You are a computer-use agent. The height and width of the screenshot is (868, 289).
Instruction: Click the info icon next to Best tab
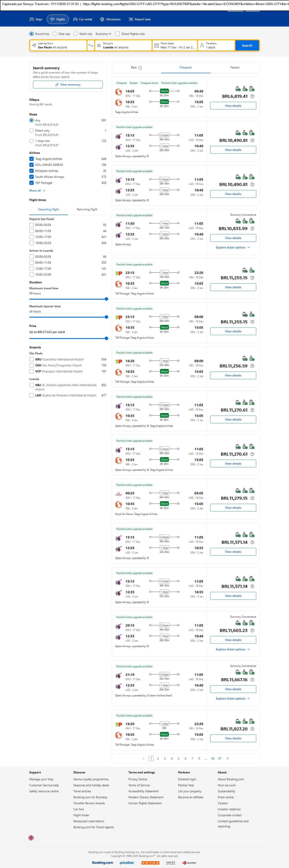[x=140, y=68]
